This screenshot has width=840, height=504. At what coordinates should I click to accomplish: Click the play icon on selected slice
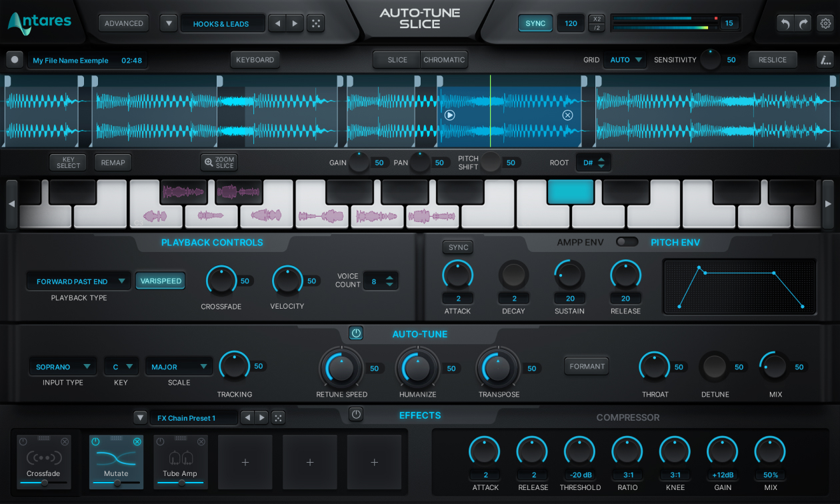point(450,115)
